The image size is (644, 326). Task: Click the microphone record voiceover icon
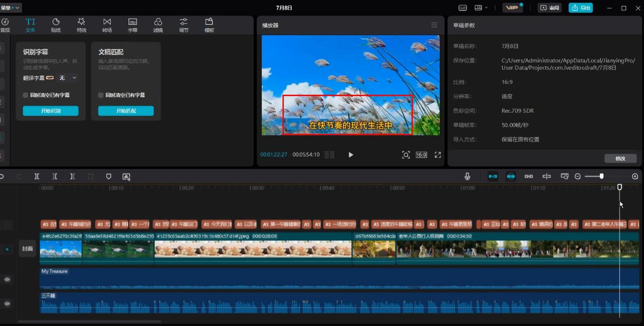pos(467,176)
